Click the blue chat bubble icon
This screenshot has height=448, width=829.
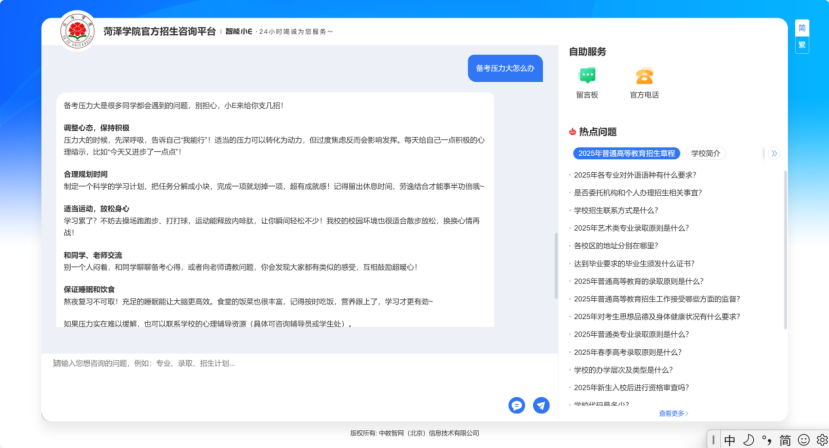[517, 405]
